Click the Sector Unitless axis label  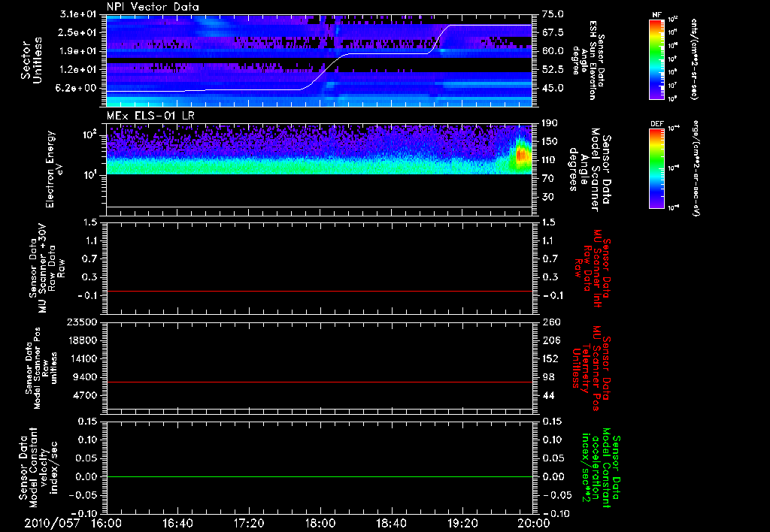click(32, 60)
